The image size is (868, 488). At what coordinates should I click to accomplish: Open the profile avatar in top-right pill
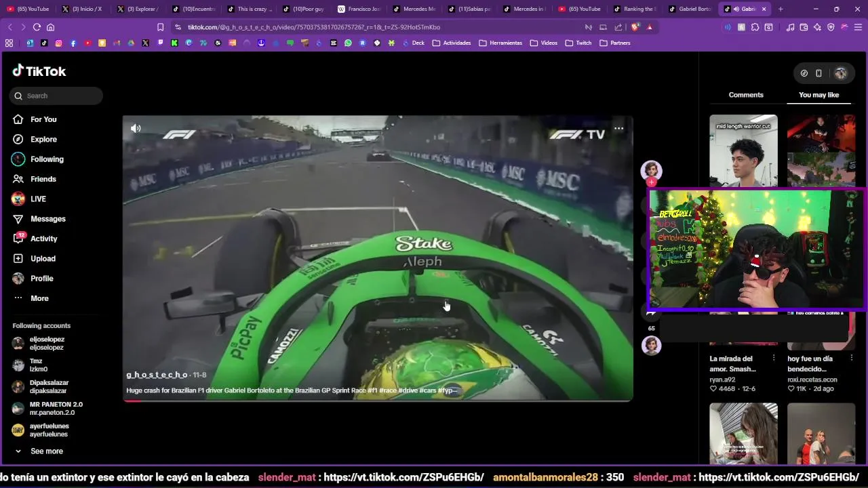(x=841, y=73)
